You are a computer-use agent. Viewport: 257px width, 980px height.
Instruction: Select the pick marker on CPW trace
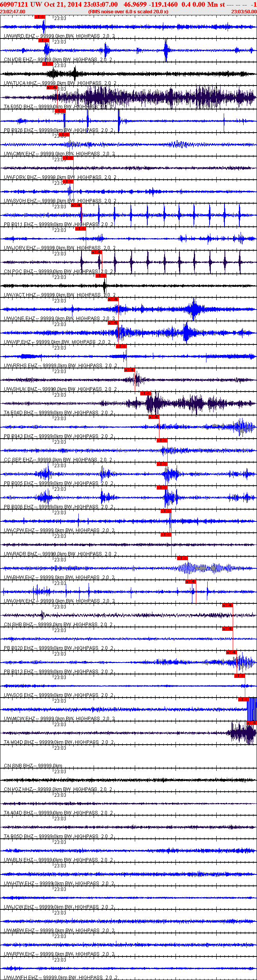click(166, 511)
